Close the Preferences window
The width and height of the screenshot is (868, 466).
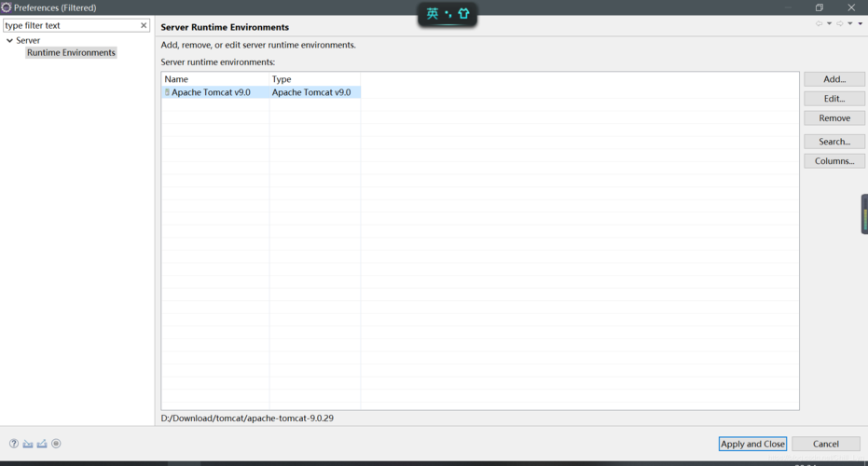[x=851, y=7]
